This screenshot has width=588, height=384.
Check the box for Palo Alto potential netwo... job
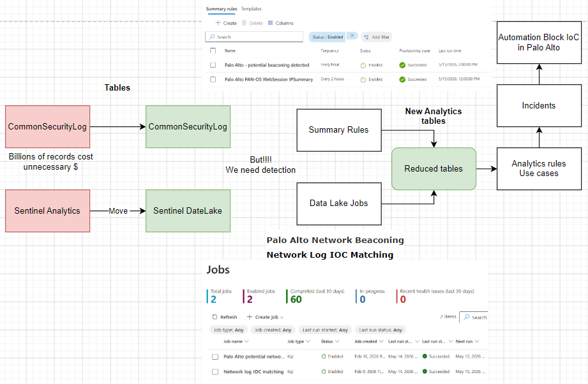(215, 357)
